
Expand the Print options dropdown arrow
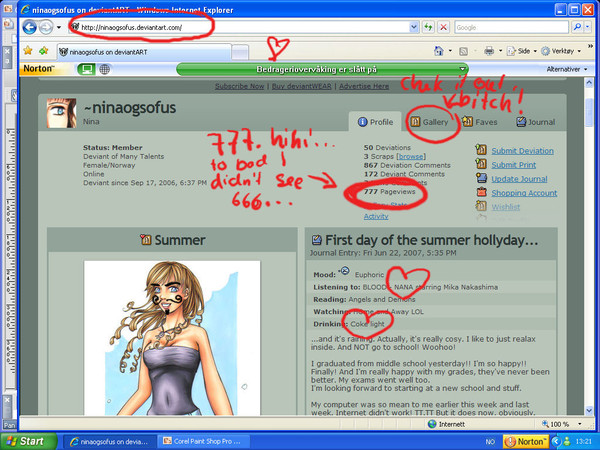pos(500,51)
